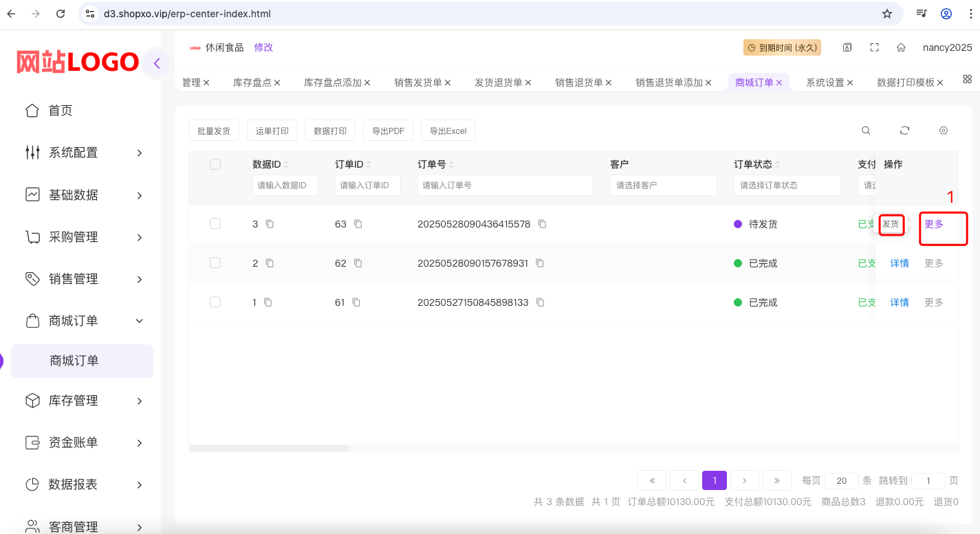Image resolution: width=980 pixels, height=534 pixels.
Task: Click the 批量发货 button
Action: (x=214, y=131)
